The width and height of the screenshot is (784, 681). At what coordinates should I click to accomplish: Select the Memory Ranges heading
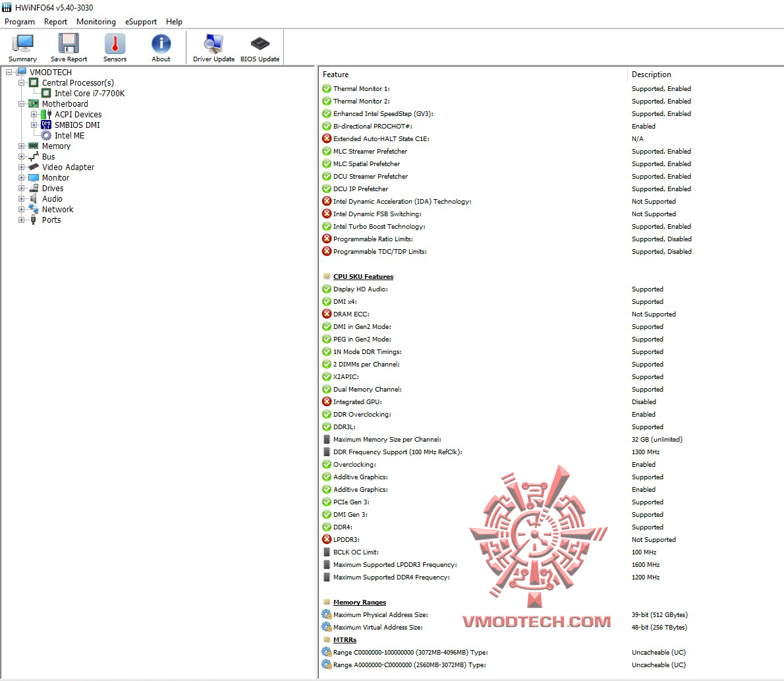tap(360, 602)
